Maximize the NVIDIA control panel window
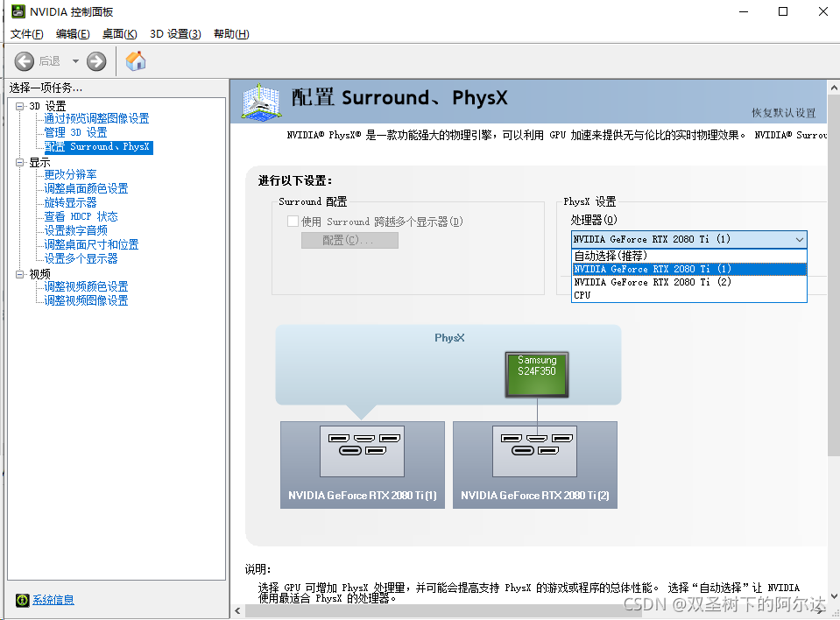Screen dimensions: 840x620 (x=783, y=11)
